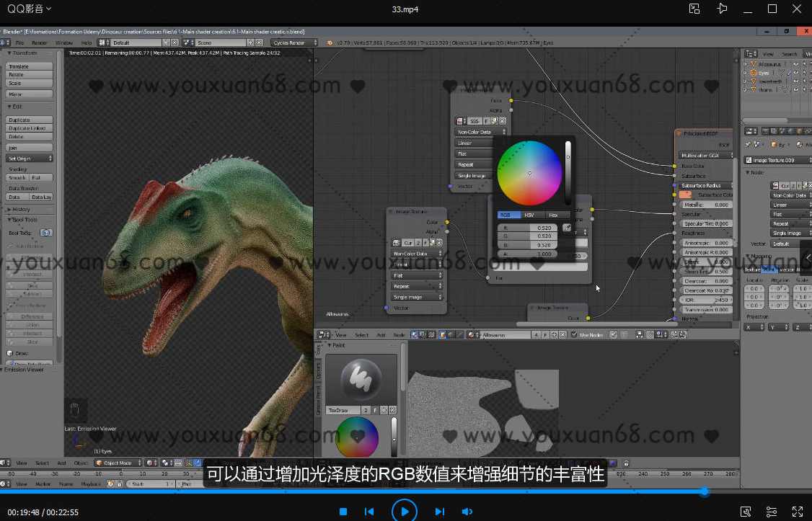Viewport: 812px width, 521px height.
Task: Toggle fake user F button next to Allosaurus
Action: point(544,334)
